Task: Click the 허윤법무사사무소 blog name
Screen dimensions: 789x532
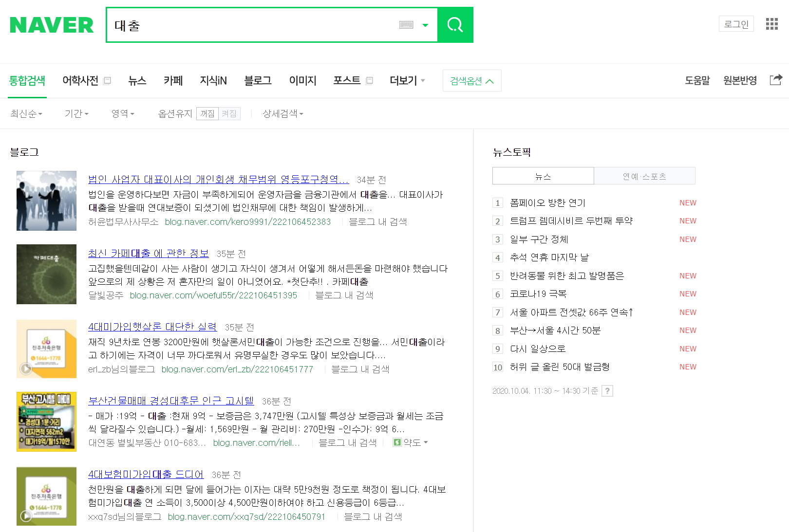Action: [123, 222]
